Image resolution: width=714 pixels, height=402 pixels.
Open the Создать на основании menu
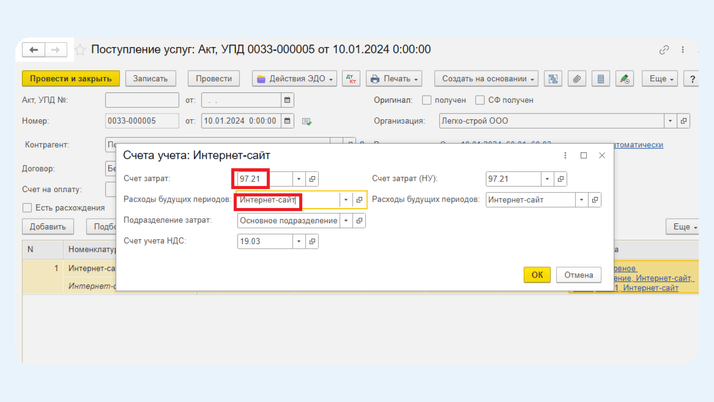click(x=489, y=79)
